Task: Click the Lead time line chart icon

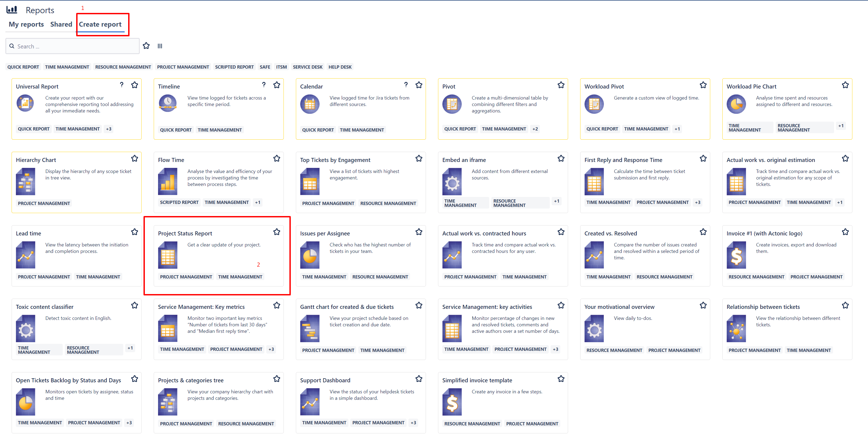Action: (26, 255)
